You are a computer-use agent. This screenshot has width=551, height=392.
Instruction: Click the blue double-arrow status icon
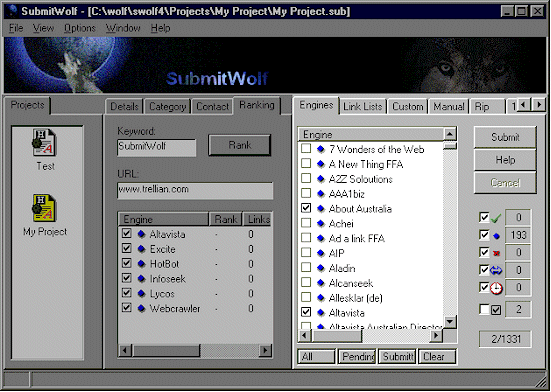496,270
